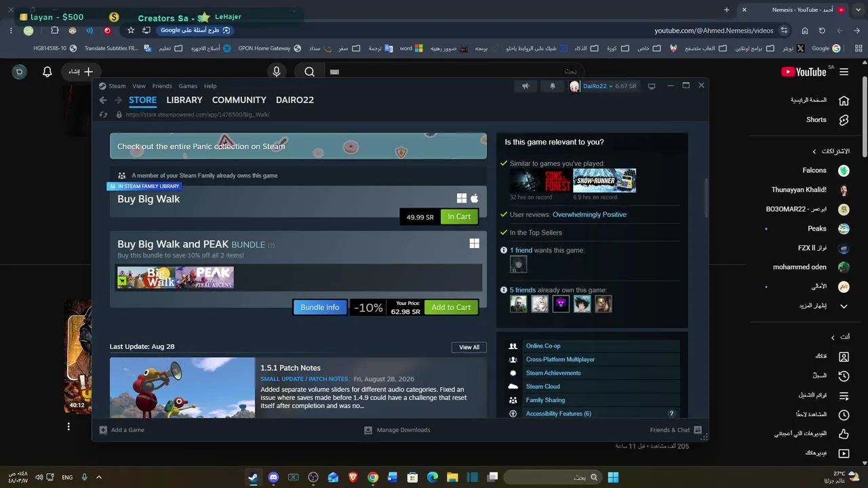Add Big Walk and PEAK bundle to cart

point(451,308)
